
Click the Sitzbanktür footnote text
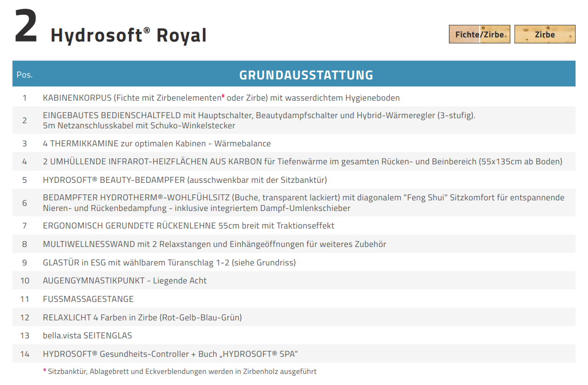pos(182,371)
